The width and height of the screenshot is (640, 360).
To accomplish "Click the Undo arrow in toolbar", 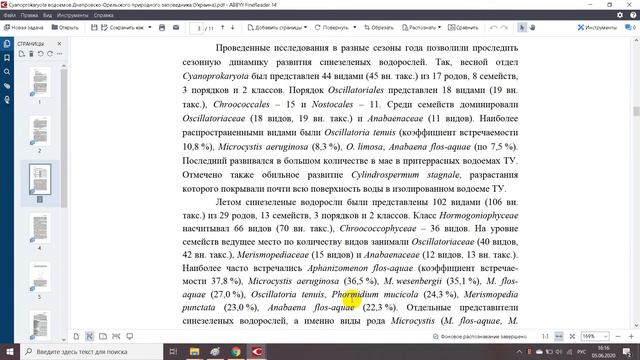I will 493,27.
